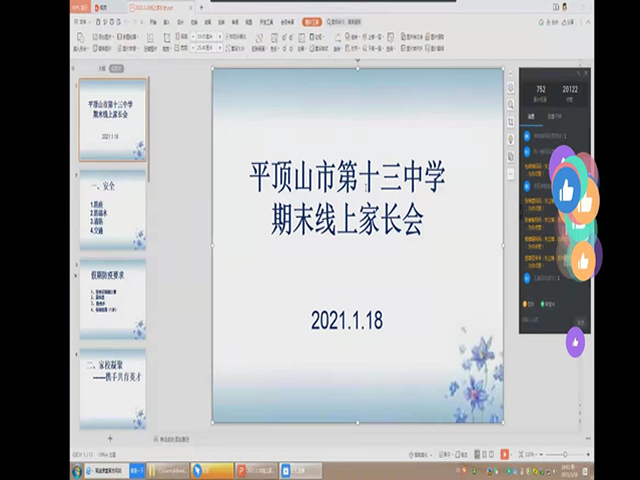Switch to the 大纲 outline tab

coord(101,69)
